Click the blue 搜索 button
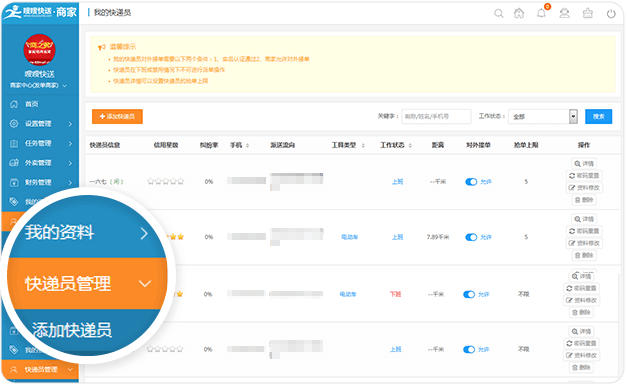This screenshot has width=627, height=384. [x=598, y=116]
